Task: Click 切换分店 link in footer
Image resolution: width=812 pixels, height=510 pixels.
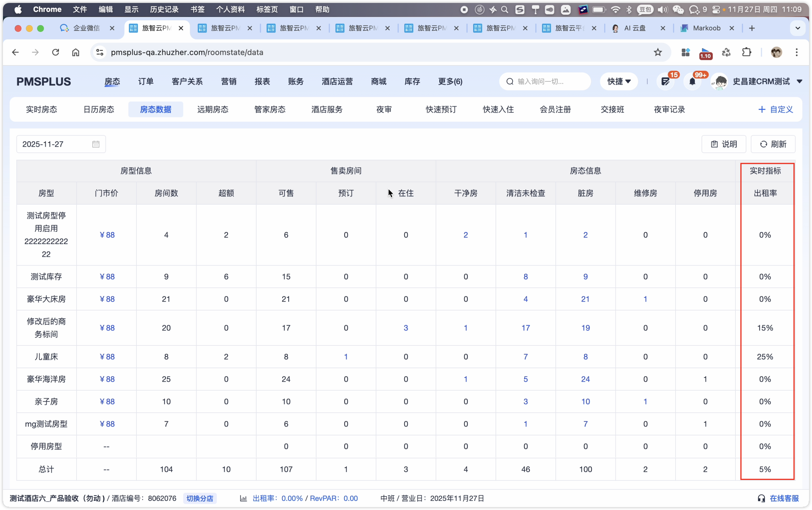Action: point(200,498)
